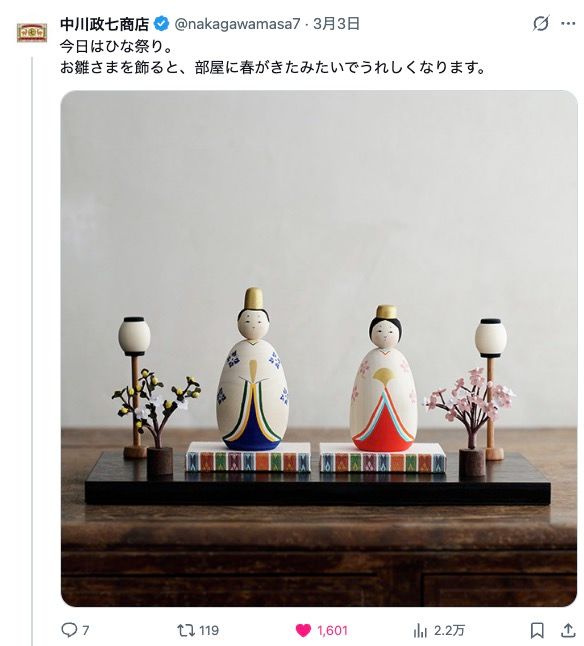Click the 119 reposts count
This screenshot has height=646, width=584.
(x=209, y=630)
